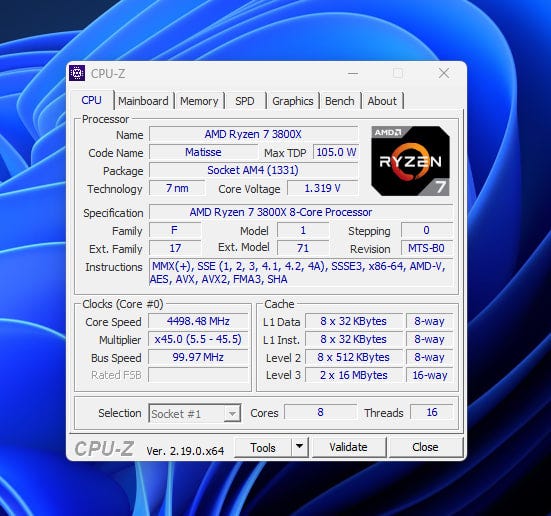Click the empty Rated FSB field
The width and height of the screenshot is (551, 516).
pos(198,375)
